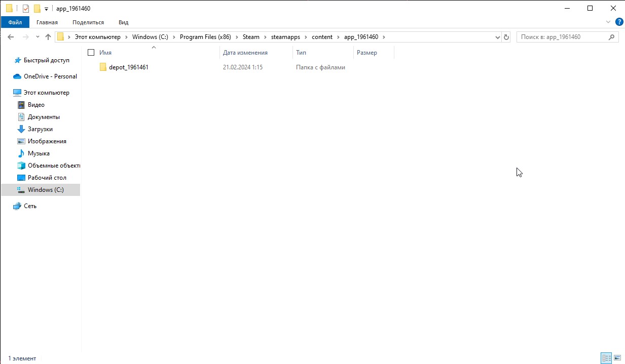Image resolution: width=625 pixels, height=364 pixels.
Task: Expand the chevron after content in path
Action: (x=338, y=37)
